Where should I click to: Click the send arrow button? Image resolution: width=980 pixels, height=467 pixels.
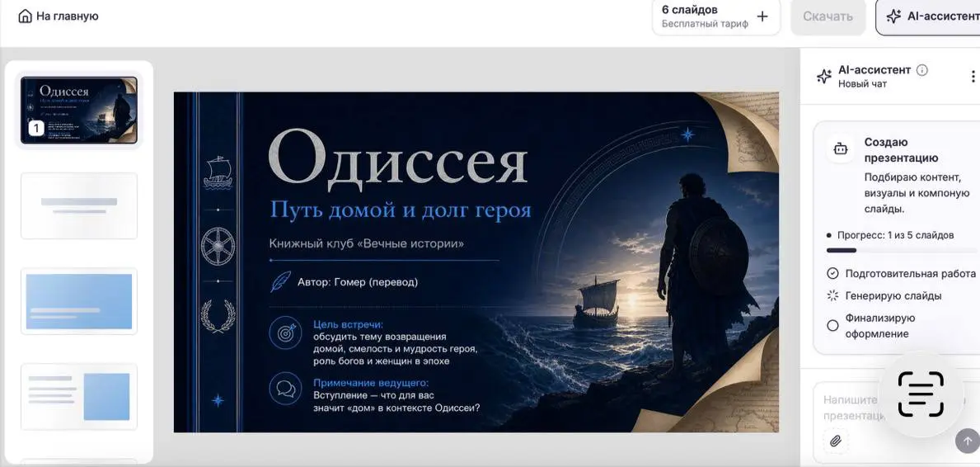point(968,441)
